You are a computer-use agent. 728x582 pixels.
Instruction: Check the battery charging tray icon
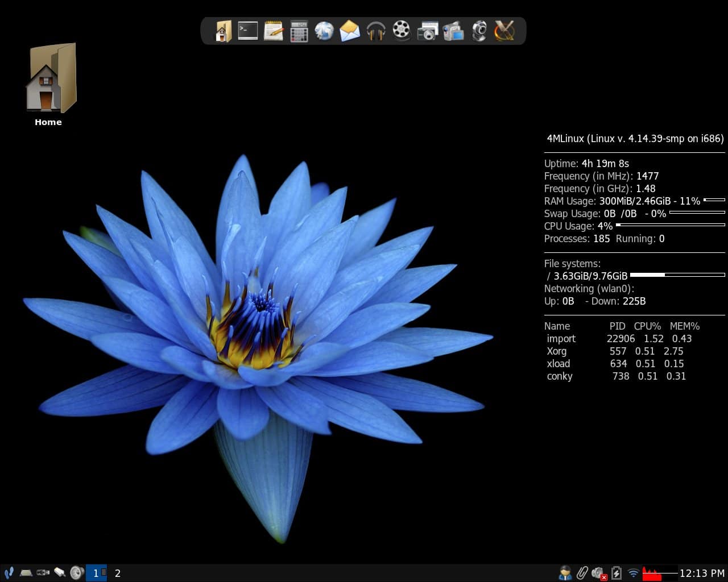[x=616, y=573]
